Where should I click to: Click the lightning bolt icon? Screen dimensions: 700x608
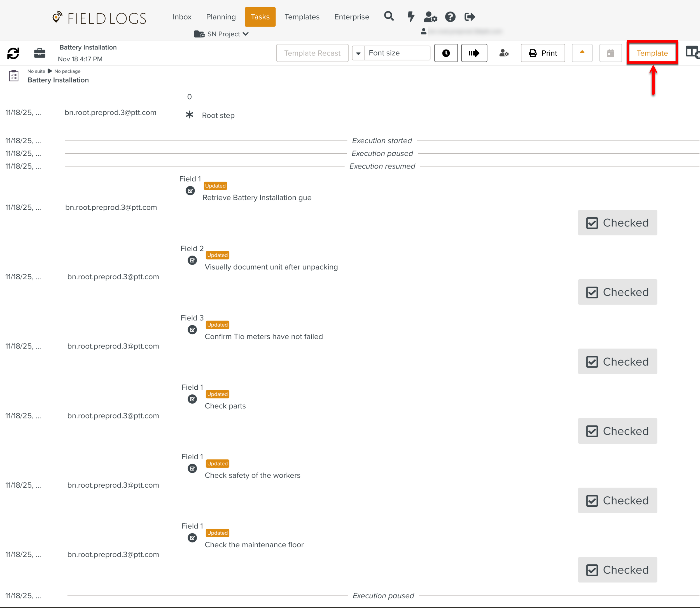[410, 17]
